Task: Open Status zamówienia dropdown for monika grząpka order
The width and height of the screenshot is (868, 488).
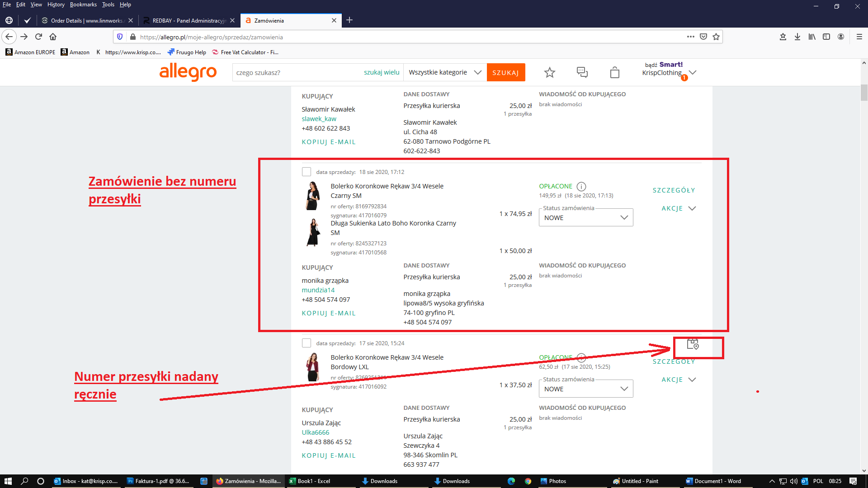Action: [585, 218]
